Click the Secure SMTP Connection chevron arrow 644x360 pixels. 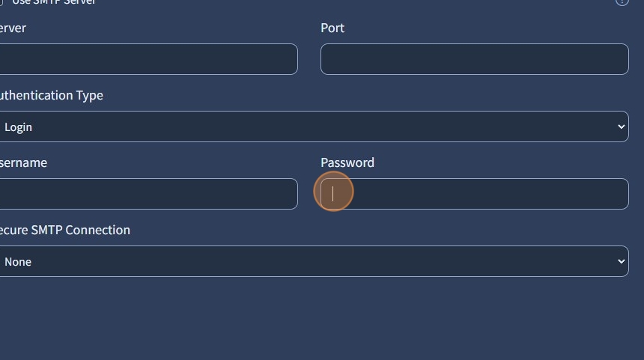coord(621,261)
